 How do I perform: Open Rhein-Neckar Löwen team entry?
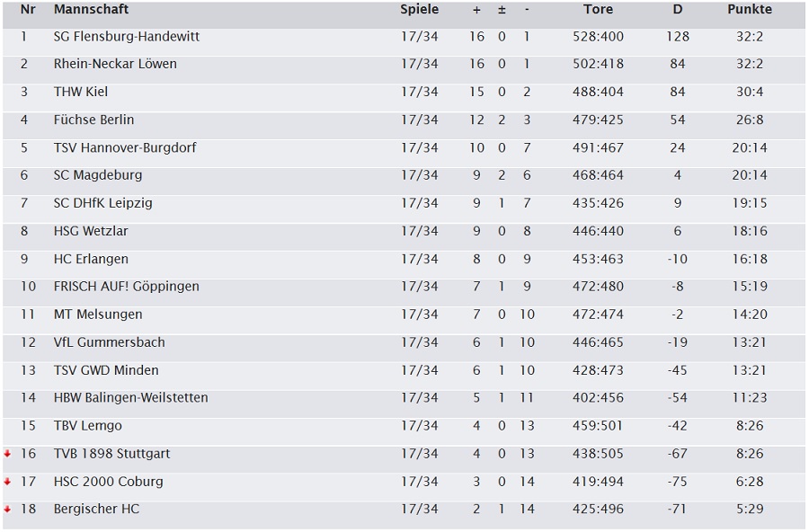coord(115,65)
